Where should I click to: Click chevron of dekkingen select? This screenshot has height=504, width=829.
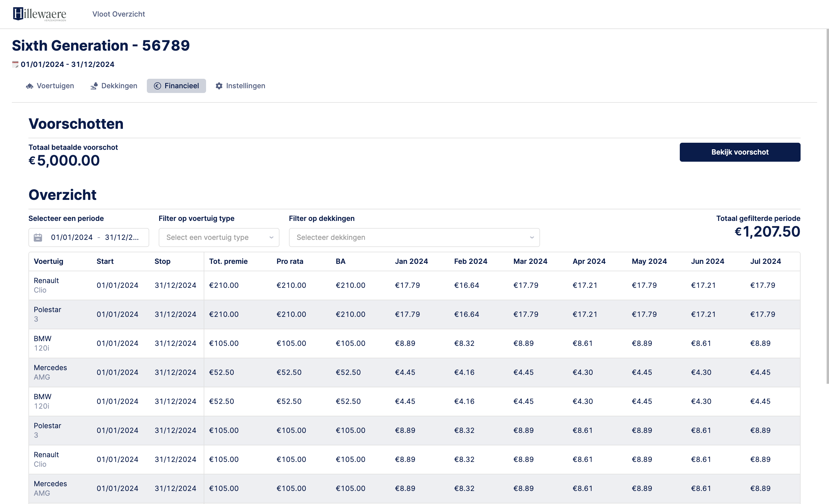coord(531,237)
